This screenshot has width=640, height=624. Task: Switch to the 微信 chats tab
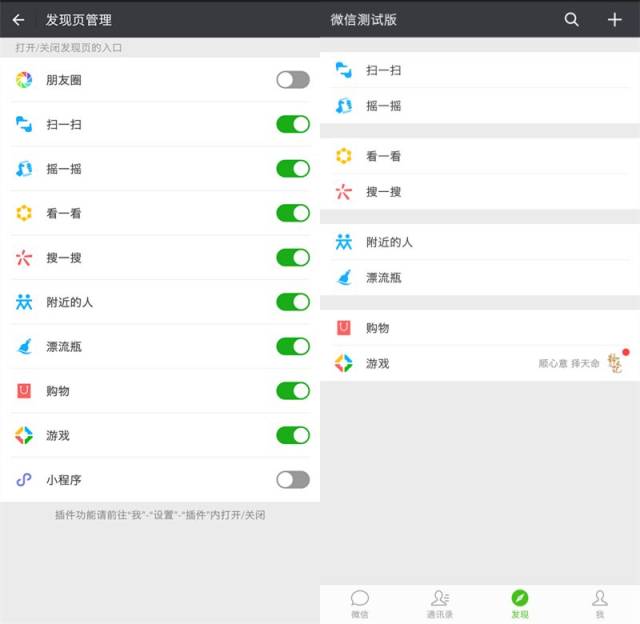tap(360, 604)
